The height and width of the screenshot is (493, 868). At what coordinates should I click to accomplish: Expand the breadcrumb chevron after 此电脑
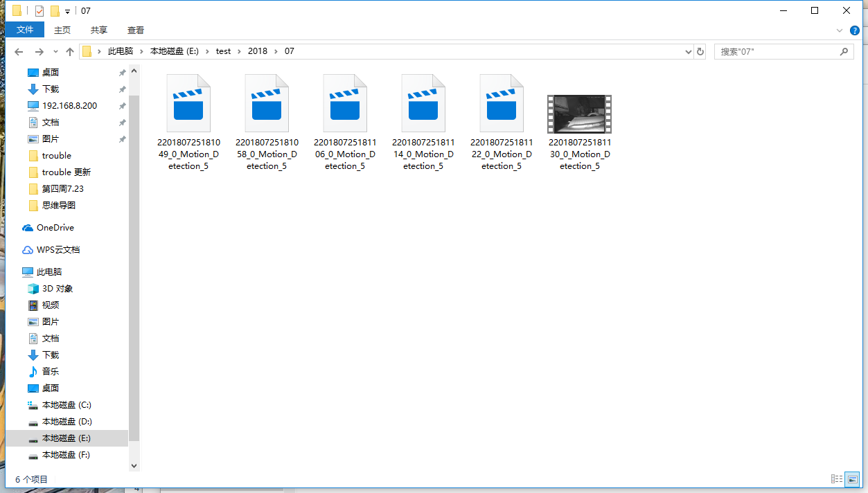point(141,51)
